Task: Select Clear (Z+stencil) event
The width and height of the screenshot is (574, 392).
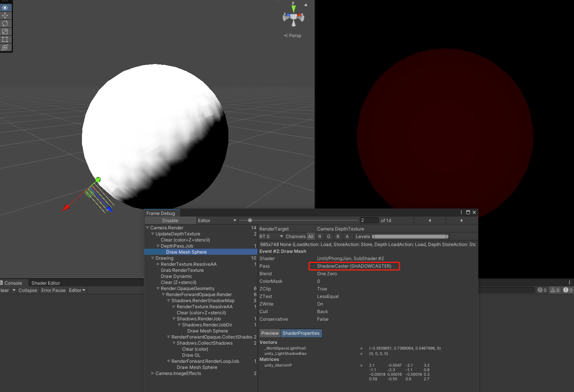Action: pyautogui.click(x=179, y=282)
